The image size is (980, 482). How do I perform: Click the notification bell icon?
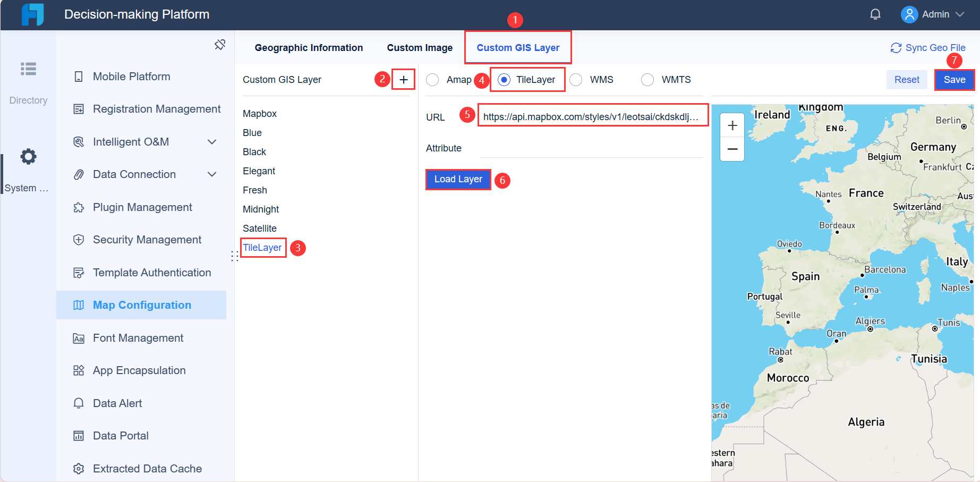click(875, 14)
